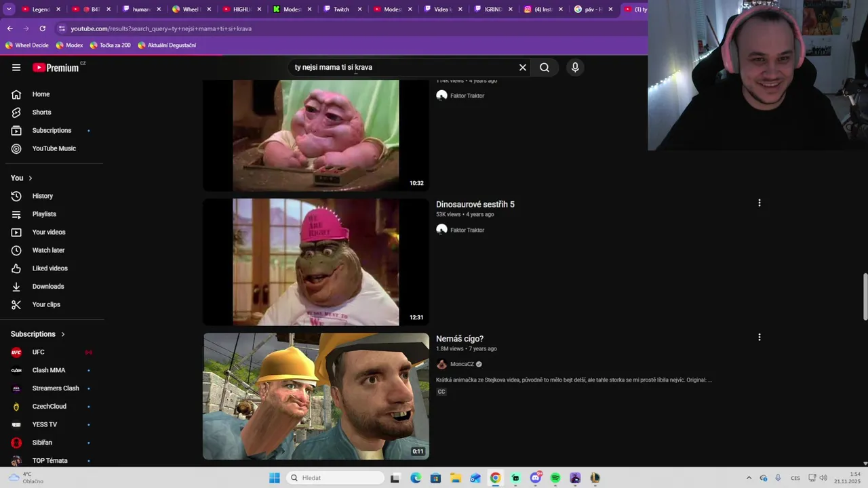Expand the You section chevron
The height and width of the screenshot is (488, 868).
[30, 178]
